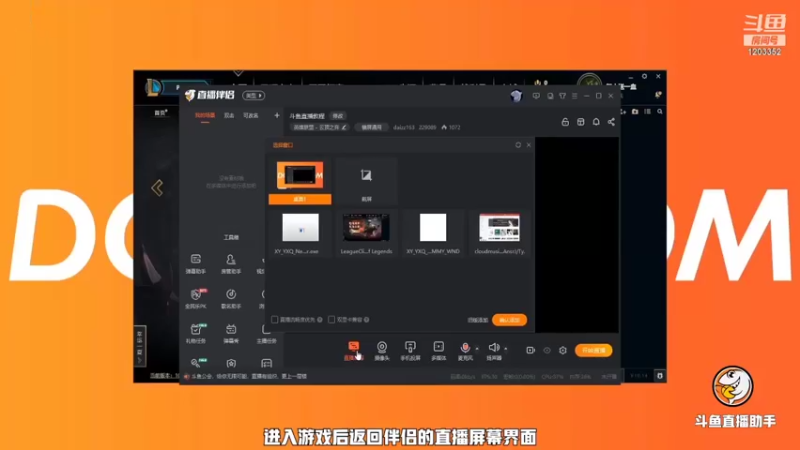
Task: Mute the speaker in the bottom bar
Action: pos(493,351)
